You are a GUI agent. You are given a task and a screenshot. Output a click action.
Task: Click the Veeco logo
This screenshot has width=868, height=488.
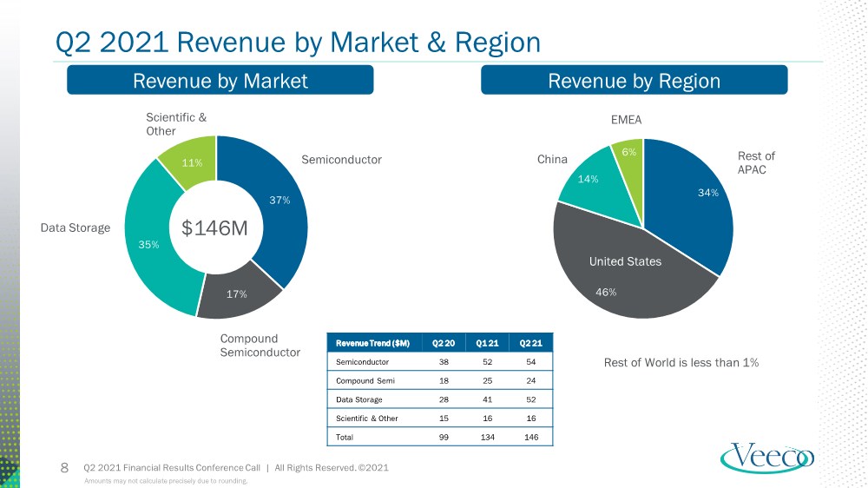(x=766, y=458)
